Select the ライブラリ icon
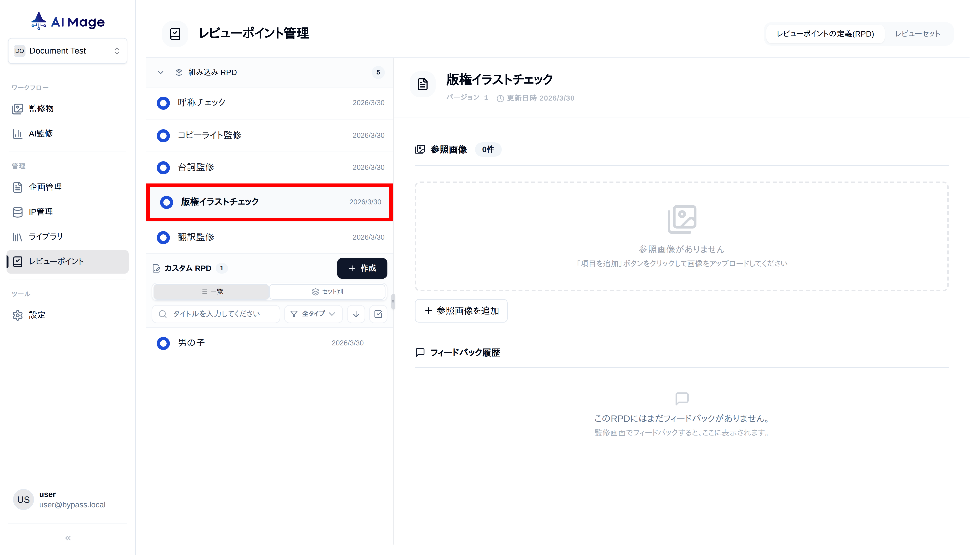The image size is (980, 555). click(18, 237)
